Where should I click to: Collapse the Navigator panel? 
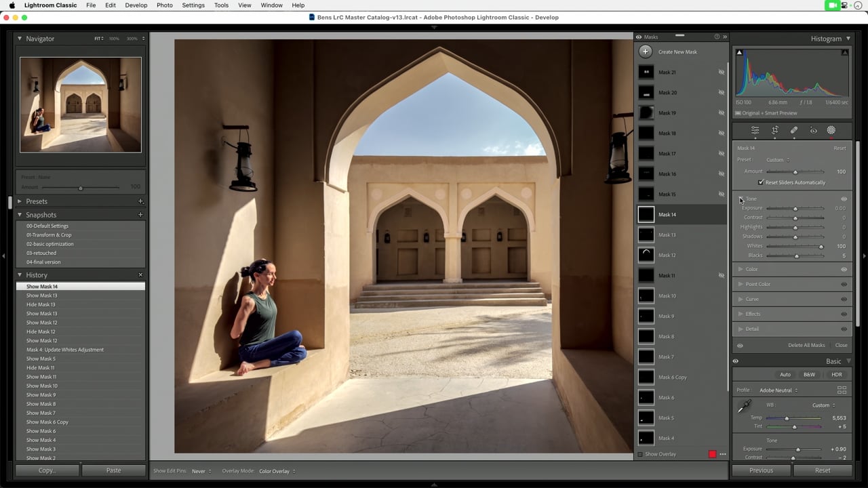pos(20,39)
